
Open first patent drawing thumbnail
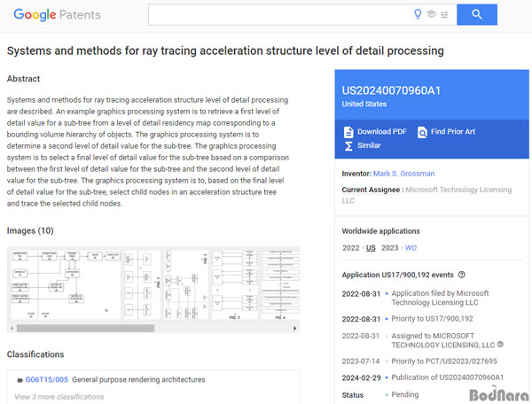66,284
